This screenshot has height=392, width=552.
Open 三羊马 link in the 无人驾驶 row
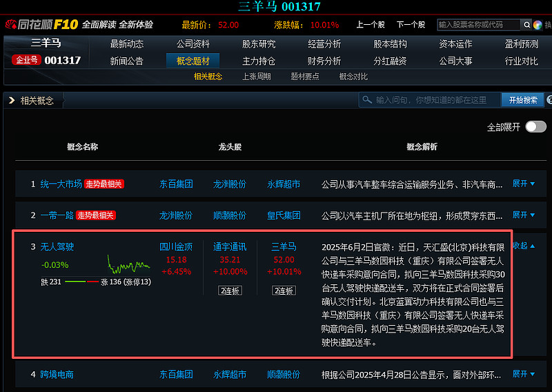point(284,246)
